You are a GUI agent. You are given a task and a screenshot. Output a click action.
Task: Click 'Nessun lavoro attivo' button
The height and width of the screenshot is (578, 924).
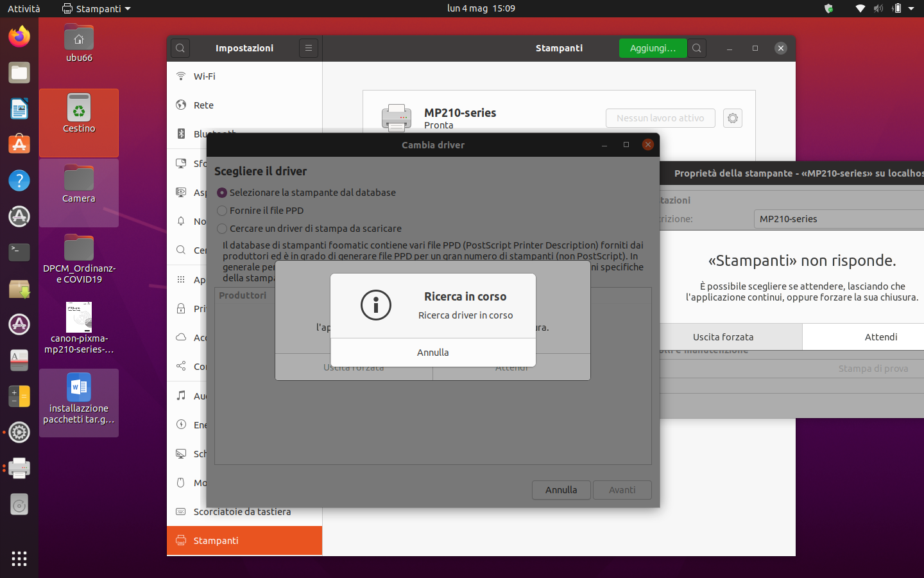tap(660, 118)
